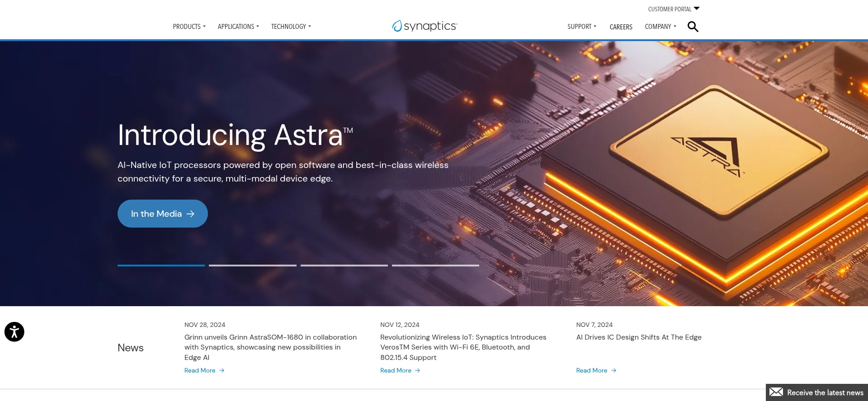Viewport: 868px width, 401px height.
Task: Open Grinn unveils Grinn AstraSOM-1680 headline
Action: click(270, 347)
